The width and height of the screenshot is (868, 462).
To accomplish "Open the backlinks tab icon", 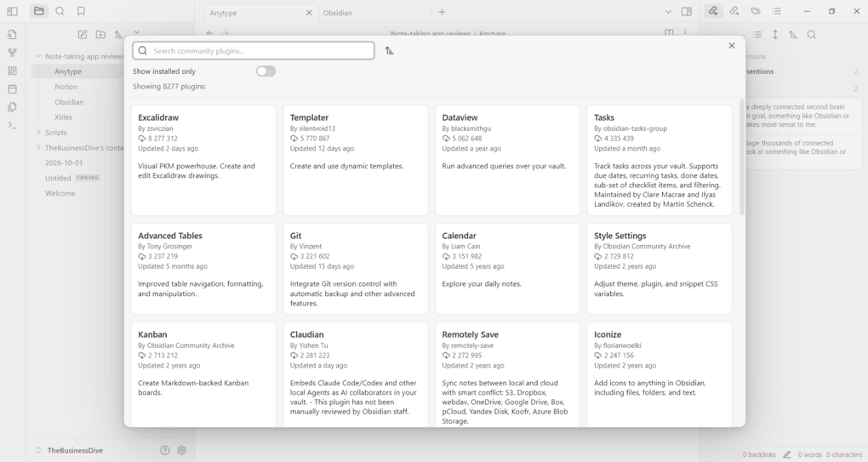I will point(714,11).
